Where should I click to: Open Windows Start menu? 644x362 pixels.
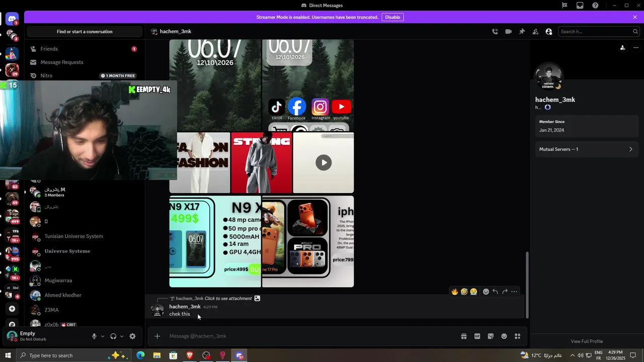(8, 355)
